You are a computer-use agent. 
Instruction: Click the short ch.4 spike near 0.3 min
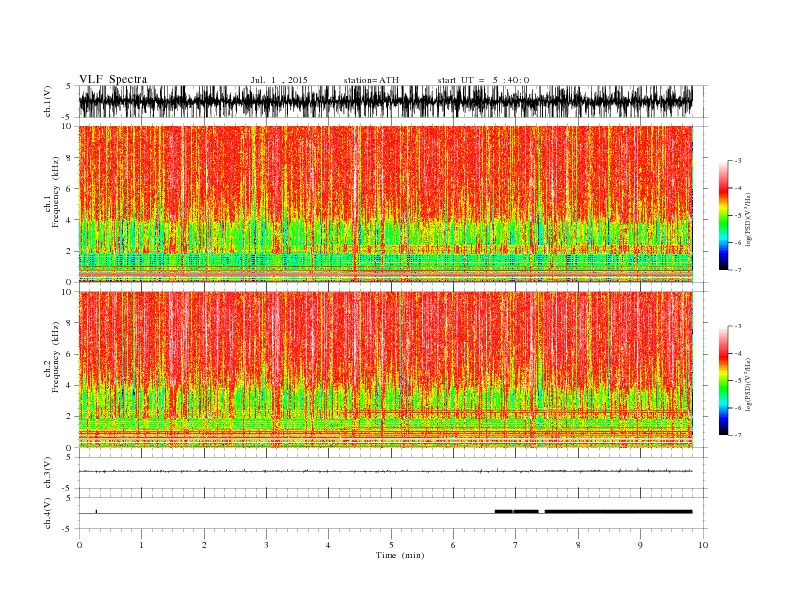click(x=96, y=512)
